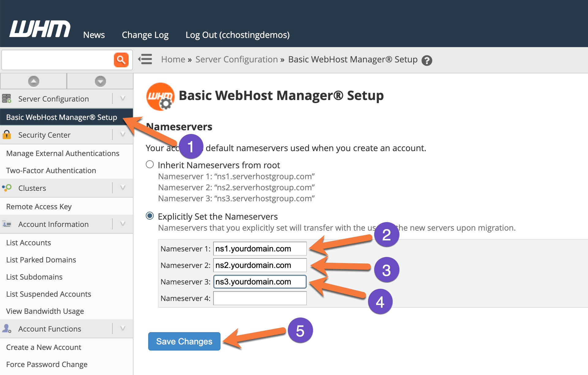Collapse the Account Information section chevron

(x=123, y=224)
